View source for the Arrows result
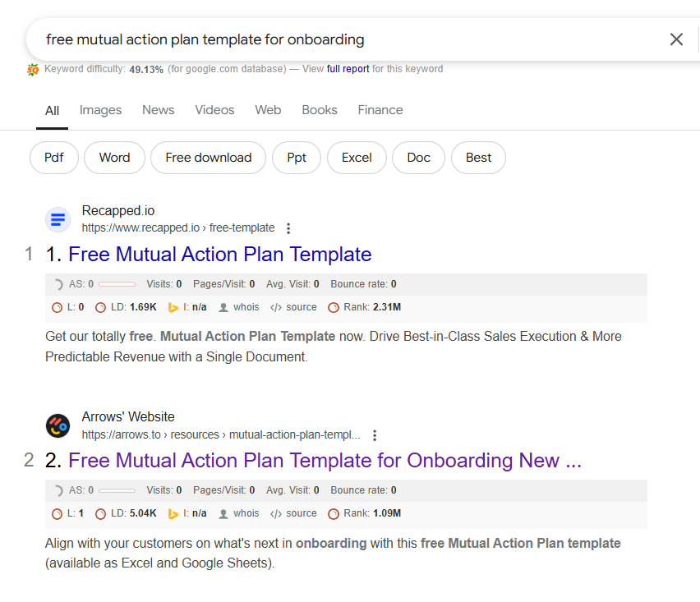 302,513
